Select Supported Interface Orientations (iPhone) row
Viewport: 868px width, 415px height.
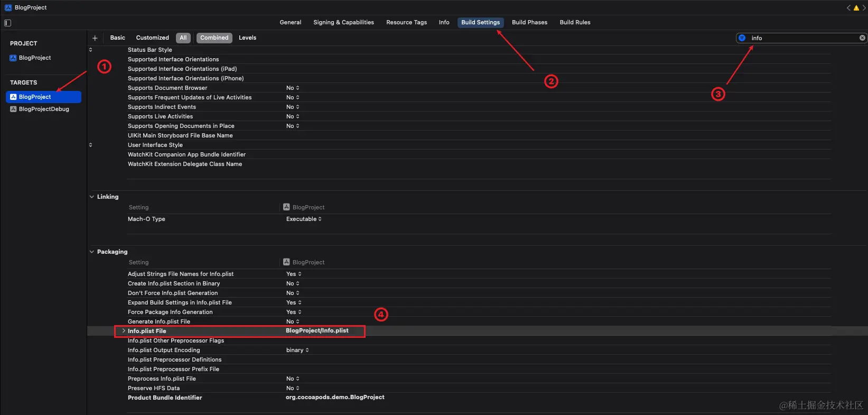(x=186, y=78)
